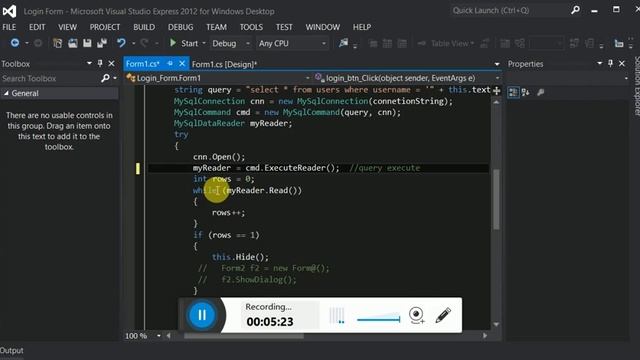Switch to Form1.cs [Design]* tab

tap(224, 64)
